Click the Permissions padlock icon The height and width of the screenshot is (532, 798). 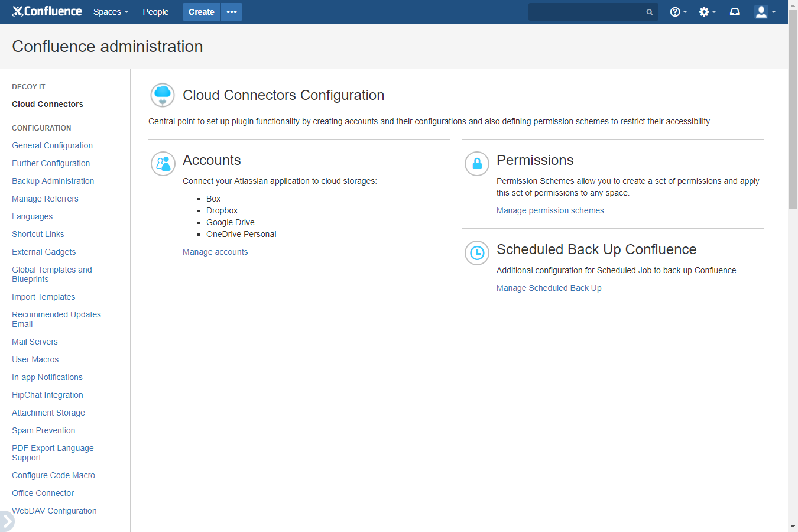477,164
